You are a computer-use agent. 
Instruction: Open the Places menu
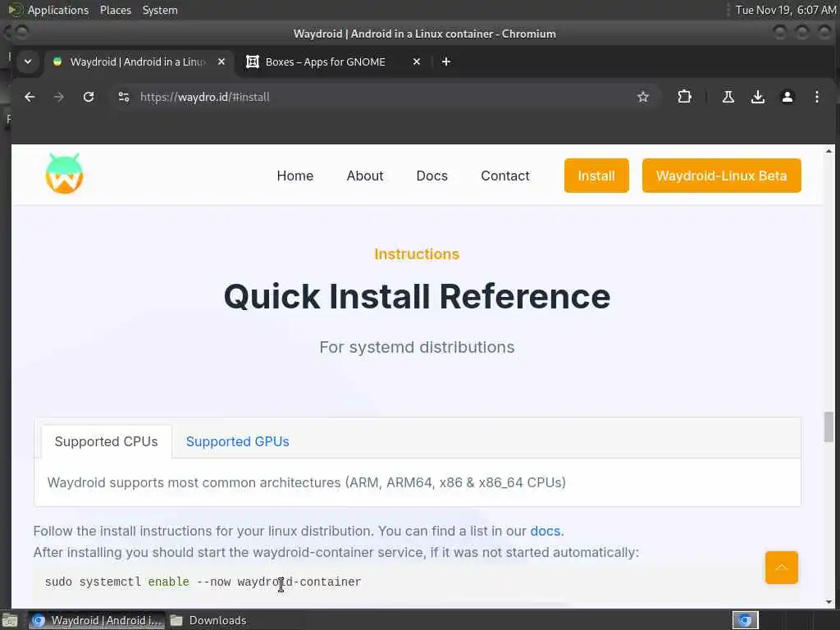point(116,10)
